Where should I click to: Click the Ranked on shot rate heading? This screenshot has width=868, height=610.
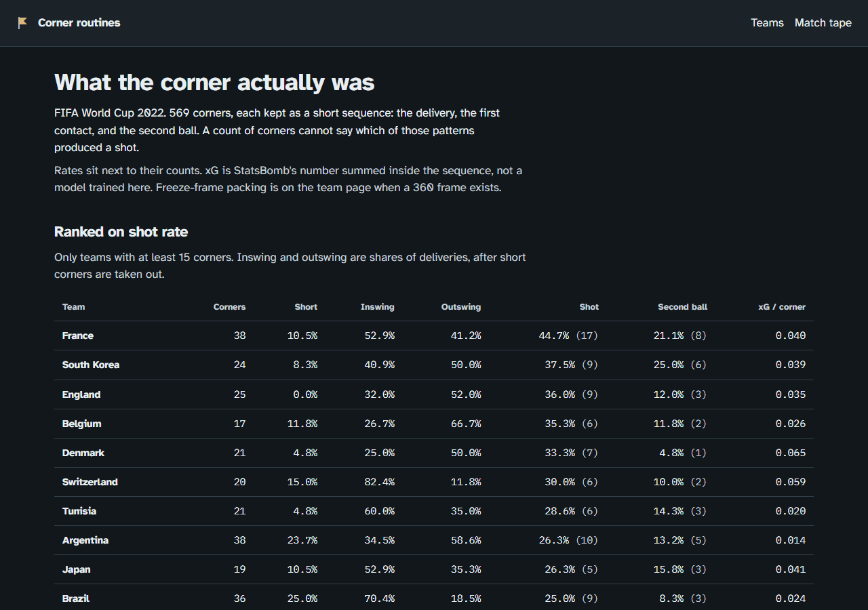(x=121, y=232)
